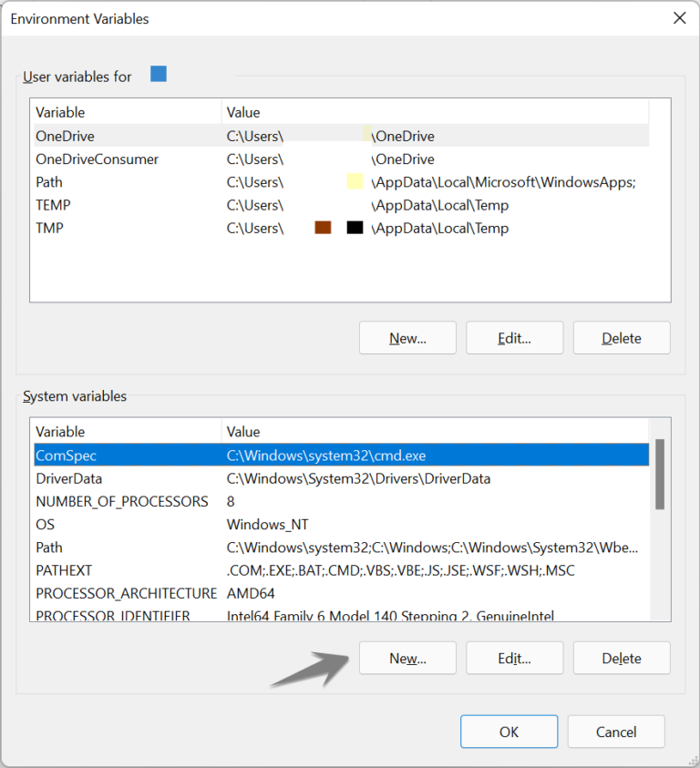This screenshot has height=768, width=700.
Task: Delete the selected system variable
Action: [621, 658]
